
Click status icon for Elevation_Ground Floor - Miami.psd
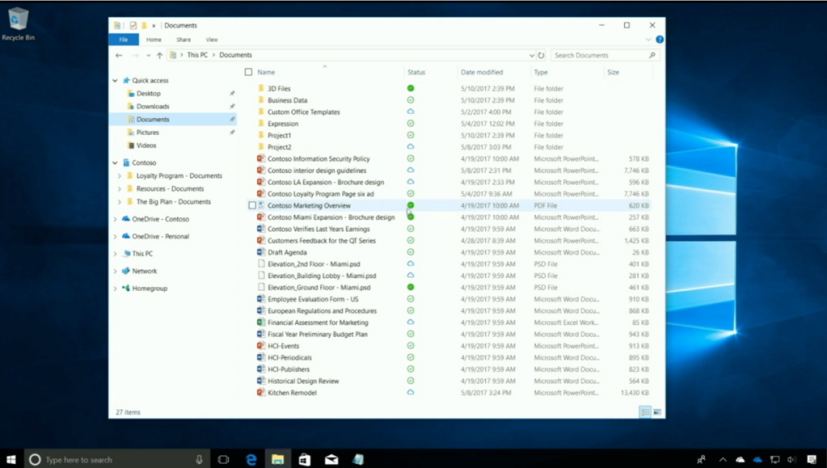(x=410, y=287)
